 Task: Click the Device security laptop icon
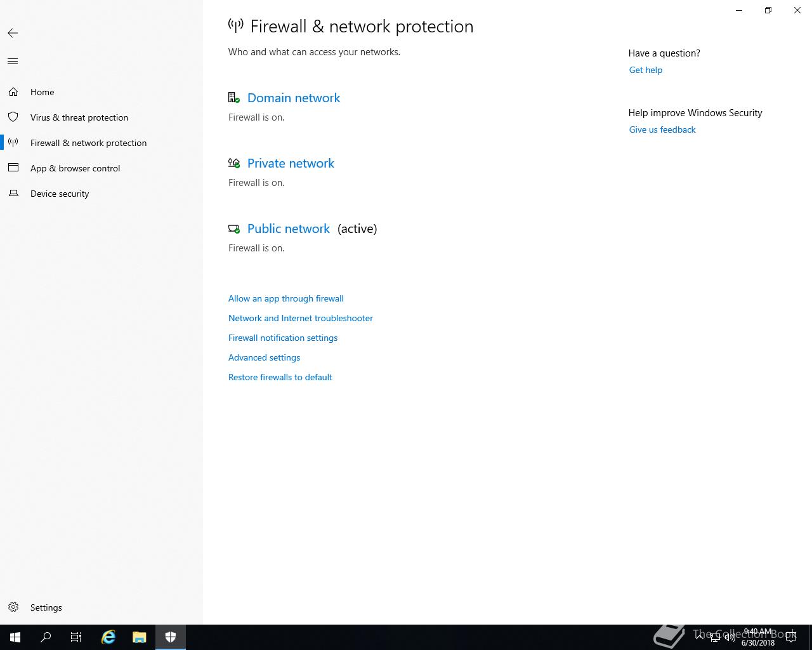13,194
